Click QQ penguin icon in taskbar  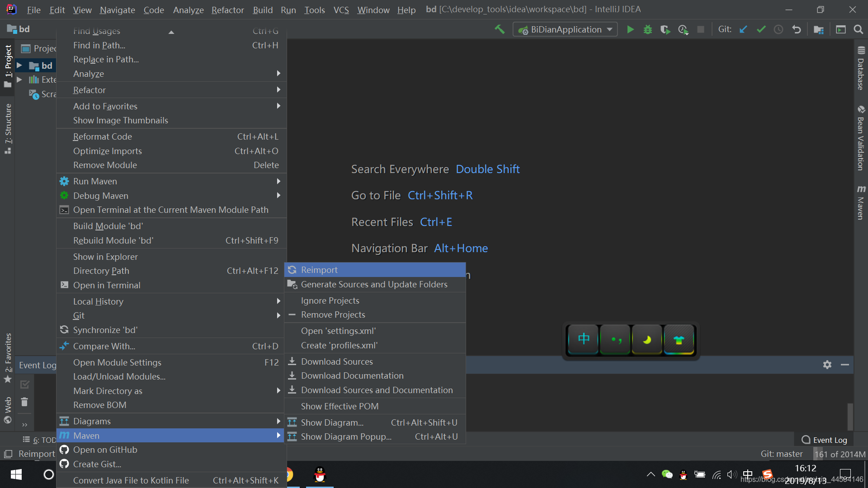click(320, 474)
